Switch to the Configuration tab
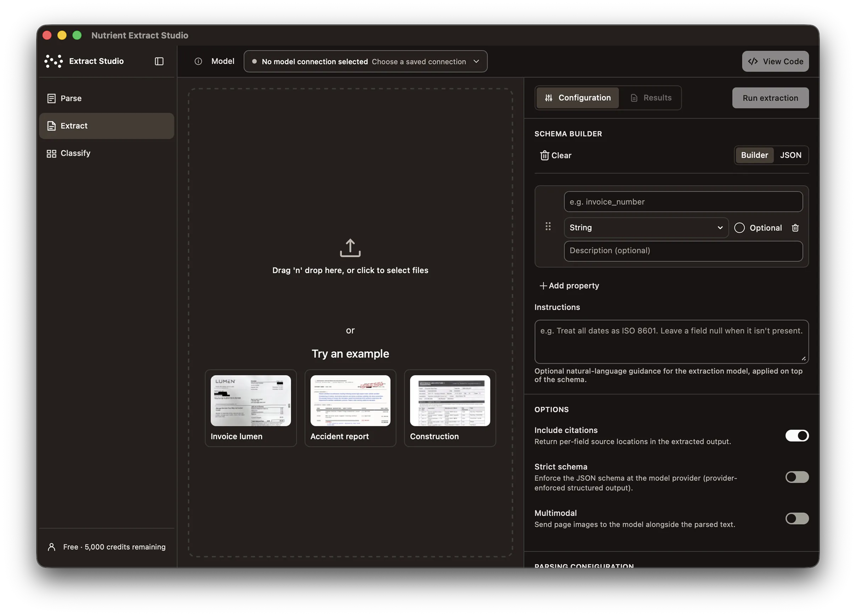The height and width of the screenshot is (616, 856). coord(577,98)
